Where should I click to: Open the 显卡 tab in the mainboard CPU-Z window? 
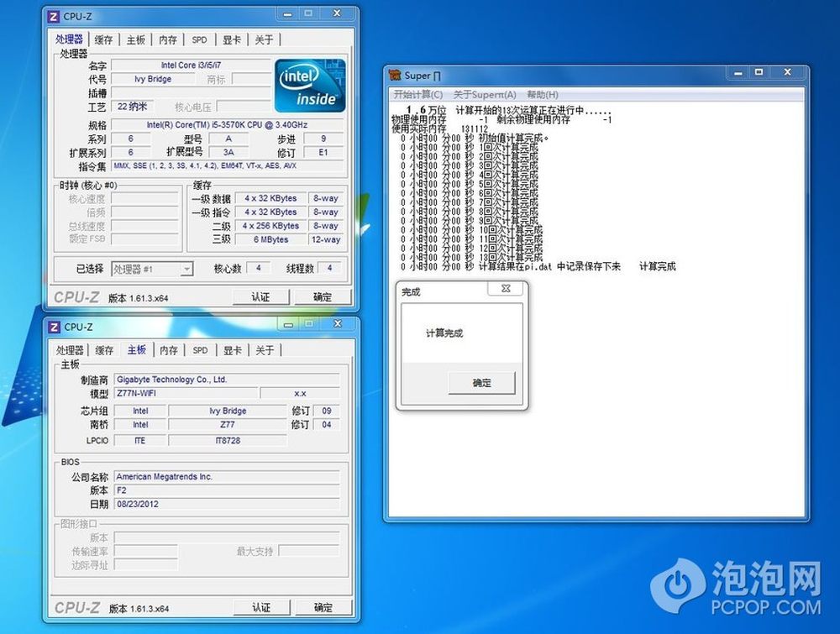232,350
